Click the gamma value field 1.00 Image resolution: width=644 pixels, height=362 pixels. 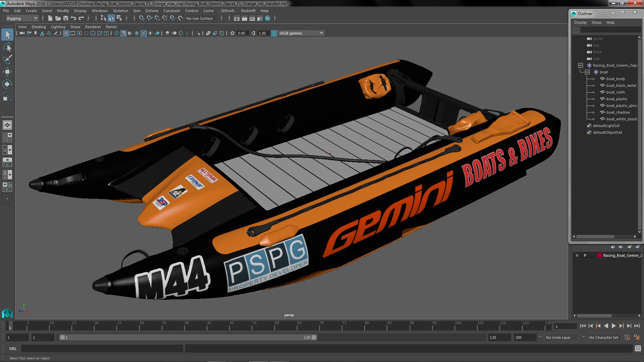(x=263, y=33)
